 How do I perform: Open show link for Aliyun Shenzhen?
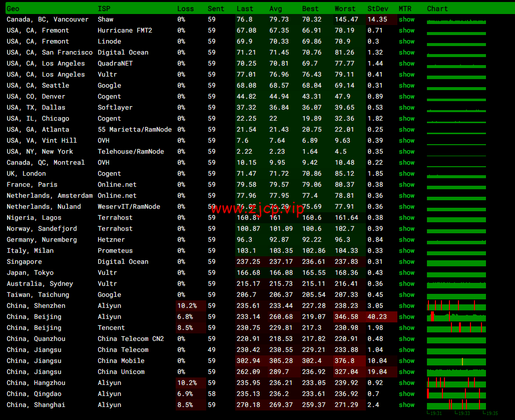coord(406,306)
